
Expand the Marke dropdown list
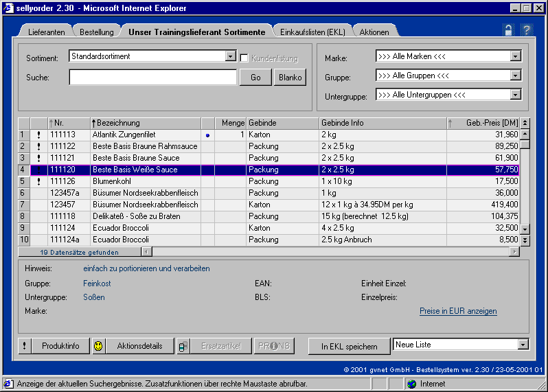pyautogui.click(x=515, y=57)
